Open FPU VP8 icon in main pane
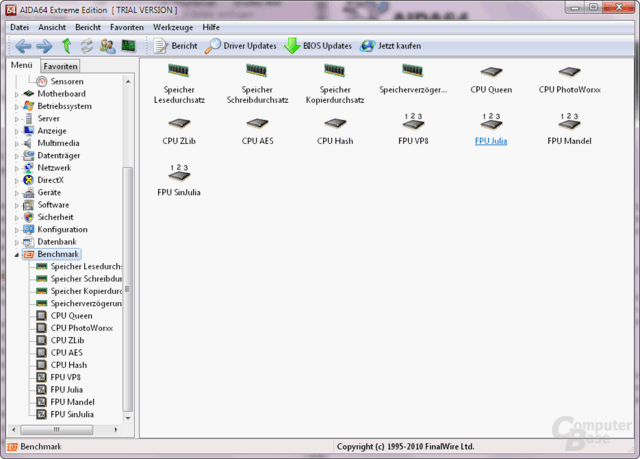 413,122
